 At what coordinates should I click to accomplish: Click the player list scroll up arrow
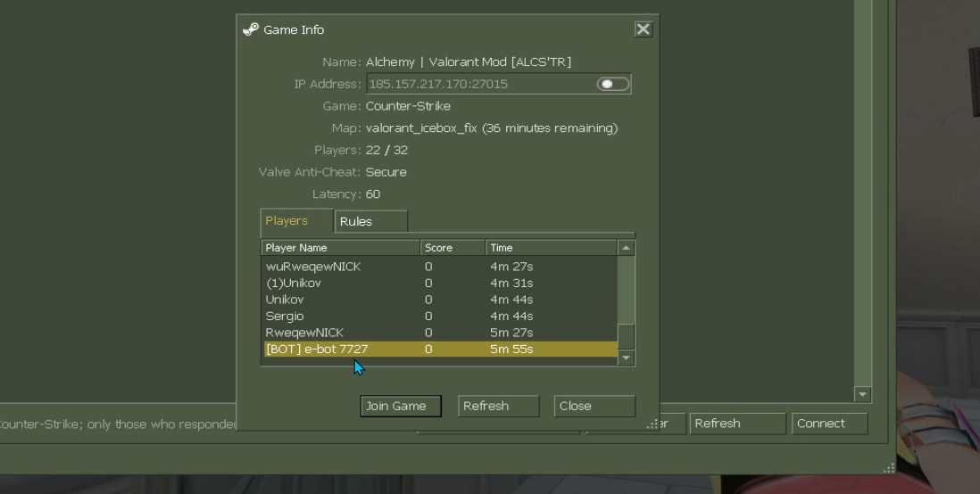pos(627,248)
